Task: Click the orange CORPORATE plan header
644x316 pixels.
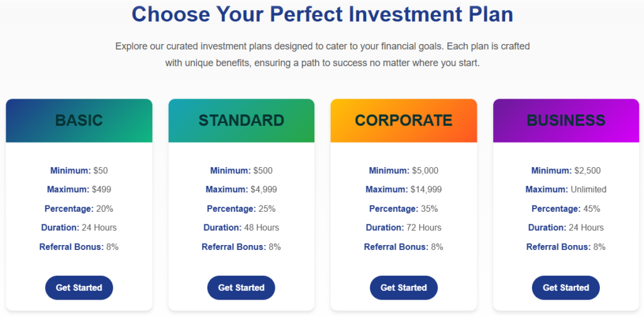Action: 404,121
